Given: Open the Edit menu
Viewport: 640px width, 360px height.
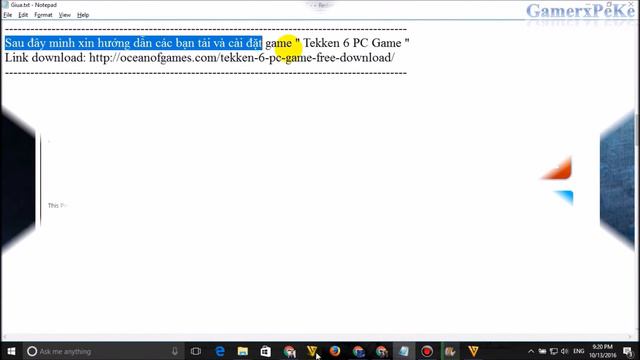Looking at the screenshot, I should pyautogui.click(x=23, y=15).
